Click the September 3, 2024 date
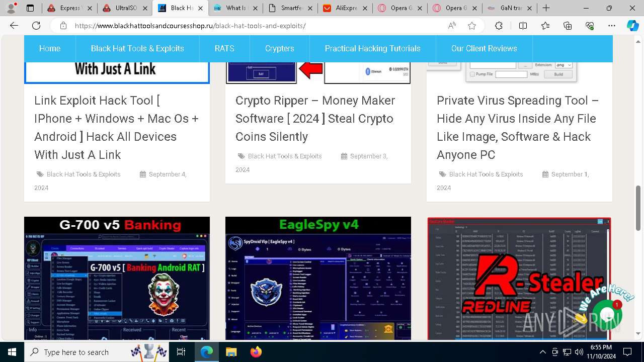Viewport: 644px width, 362px height. 369,156
